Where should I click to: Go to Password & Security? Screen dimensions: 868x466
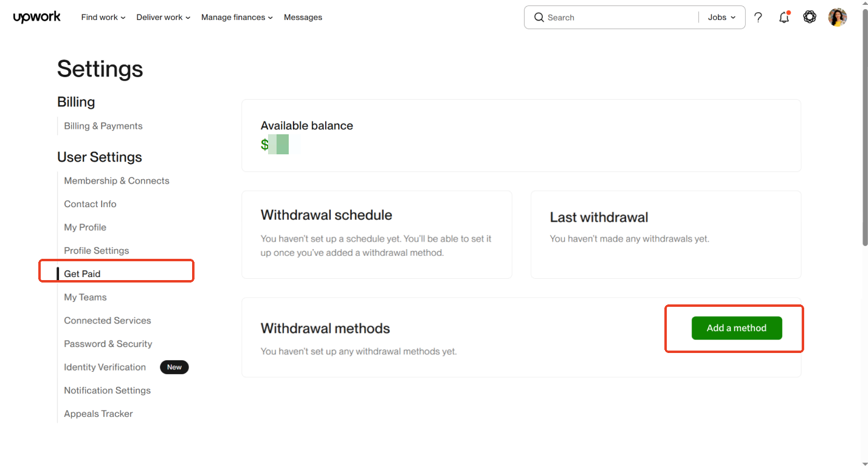[x=108, y=344]
